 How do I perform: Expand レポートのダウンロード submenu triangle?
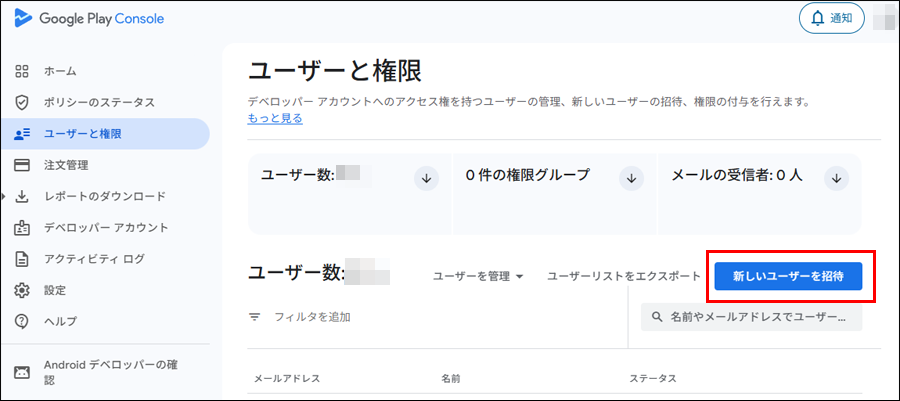[x=4, y=197]
